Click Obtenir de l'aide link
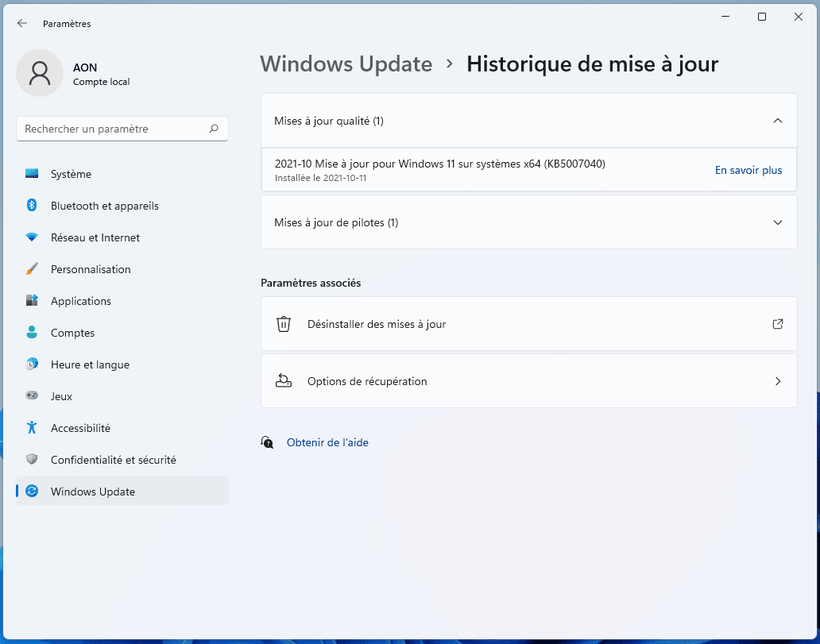The height and width of the screenshot is (644, 820). (327, 443)
